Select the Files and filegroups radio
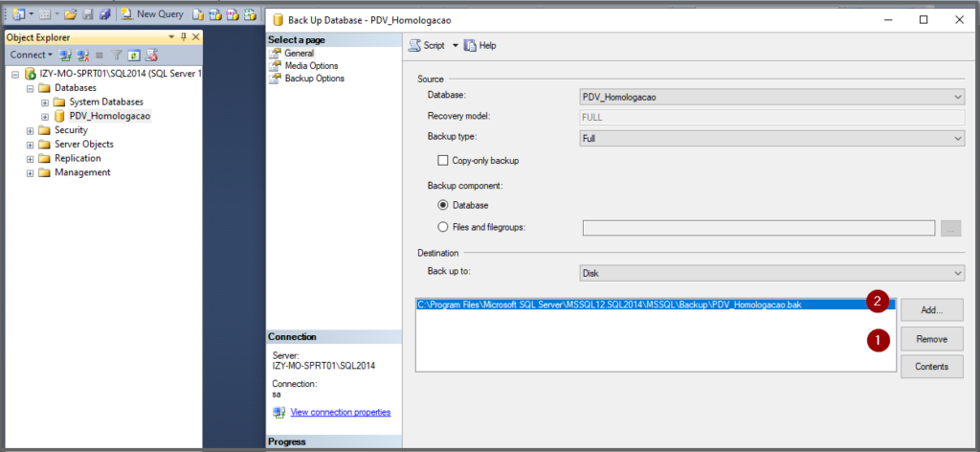The image size is (980, 452). pyautogui.click(x=443, y=228)
